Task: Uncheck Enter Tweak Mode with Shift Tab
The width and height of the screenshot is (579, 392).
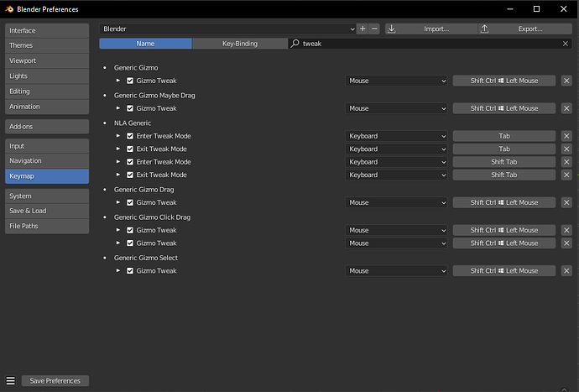Action: click(x=130, y=162)
